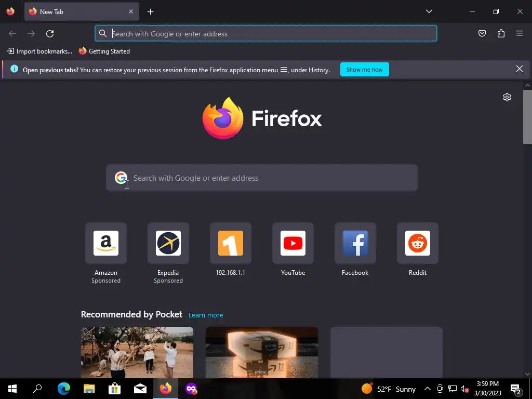The image size is (532, 399).
Task: Focus the address bar field
Action: pos(266,34)
